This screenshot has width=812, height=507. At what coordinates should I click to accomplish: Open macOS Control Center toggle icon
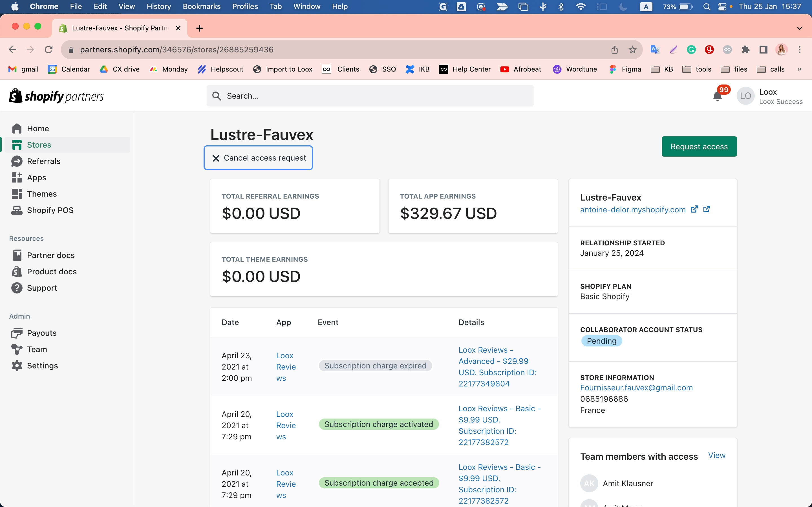click(x=722, y=7)
